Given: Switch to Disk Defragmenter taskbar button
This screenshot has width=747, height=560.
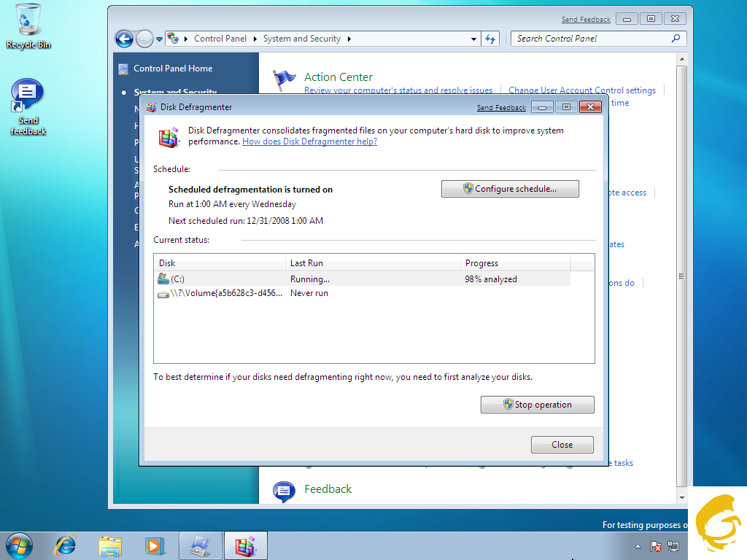Looking at the screenshot, I should [x=245, y=545].
